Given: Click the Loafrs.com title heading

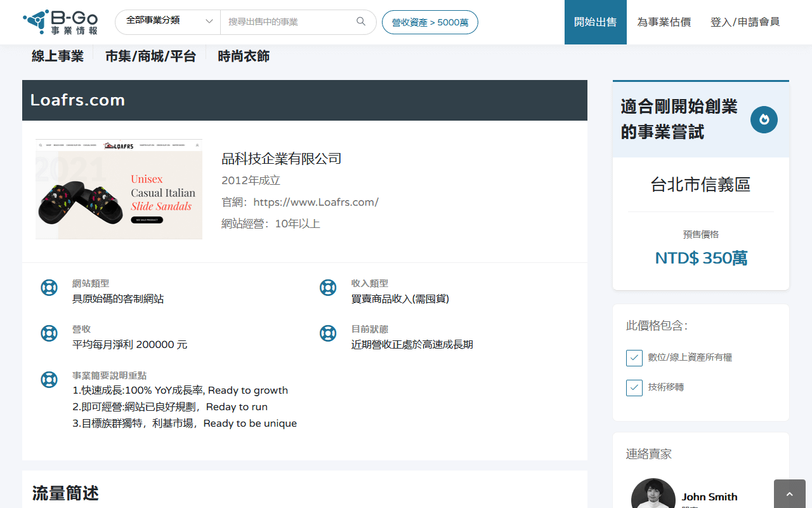Looking at the screenshot, I should pos(77,100).
